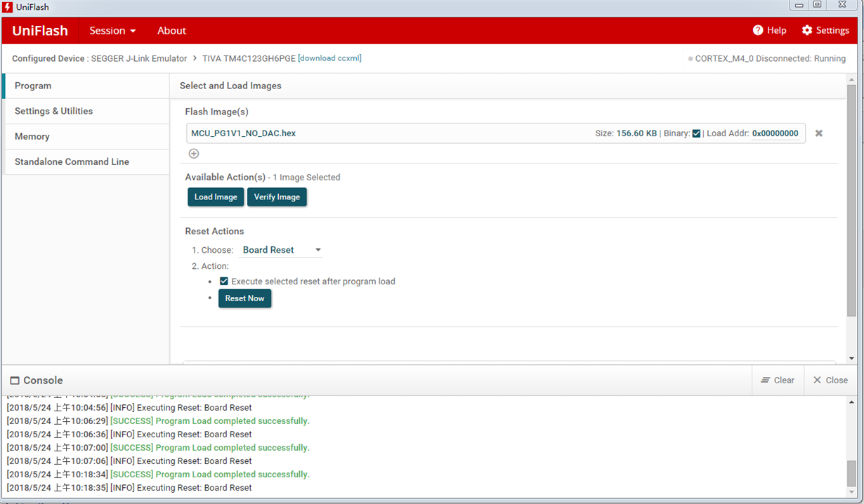The height and width of the screenshot is (504, 864).
Task: Click the 10:18:35 Executing Reset log line
Action: [x=129, y=488]
